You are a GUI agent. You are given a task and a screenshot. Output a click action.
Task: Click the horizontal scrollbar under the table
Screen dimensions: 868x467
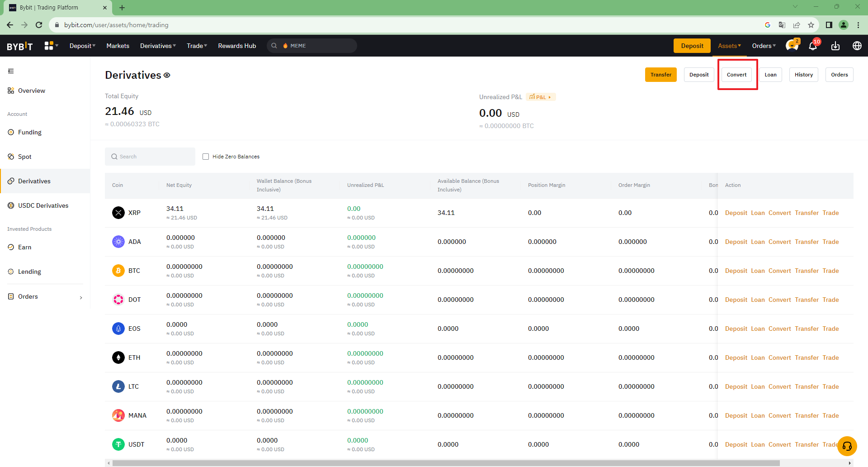pyautogui.click(x=446, y=463)
